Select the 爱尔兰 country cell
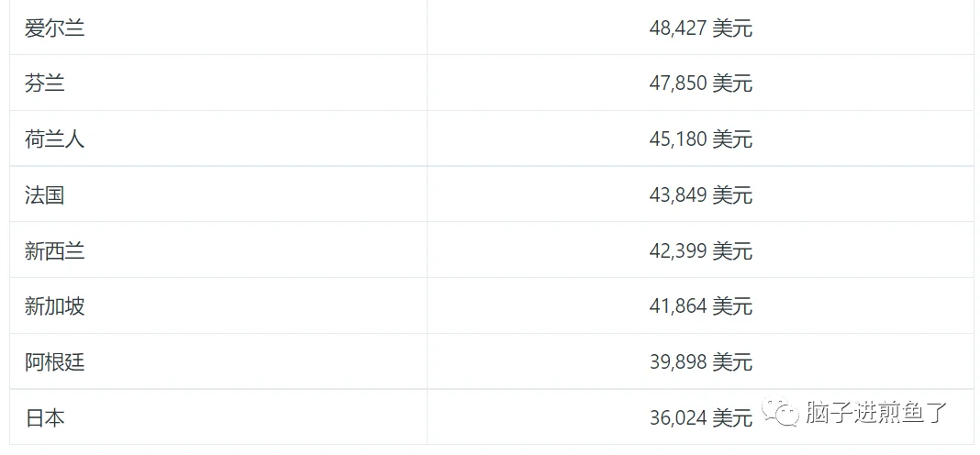 (218, 28)
